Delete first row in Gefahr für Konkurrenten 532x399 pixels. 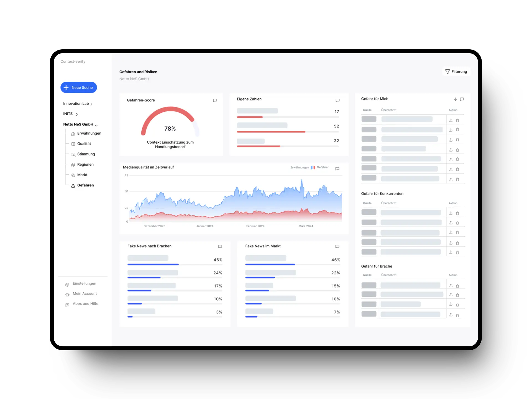tap(457, 213)
